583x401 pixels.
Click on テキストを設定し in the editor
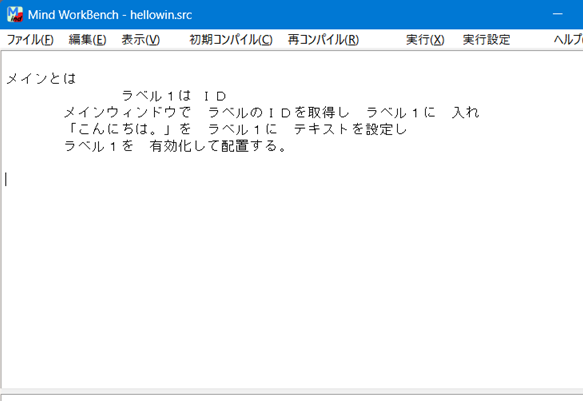350,129
